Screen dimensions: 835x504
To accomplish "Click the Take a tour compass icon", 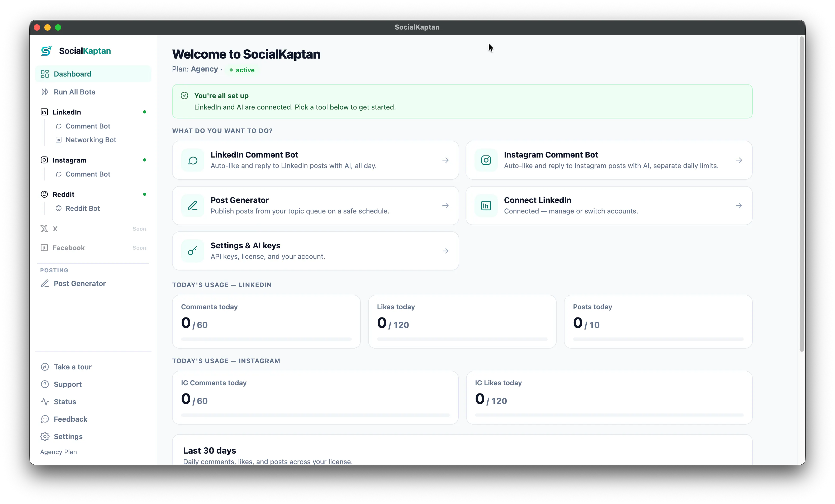I will pyautogui.click(x=45, y=367).
